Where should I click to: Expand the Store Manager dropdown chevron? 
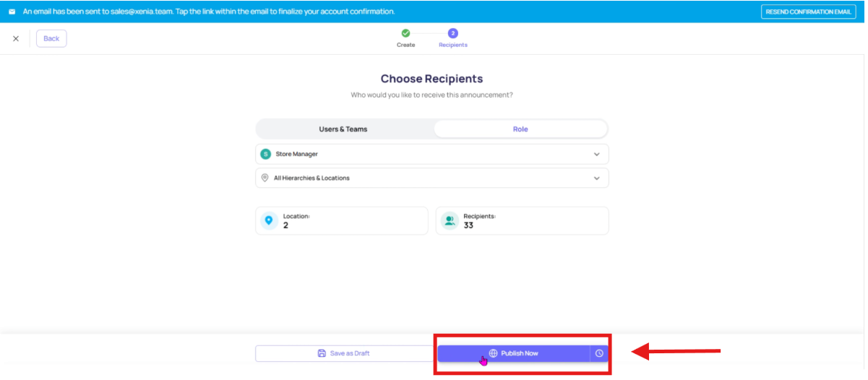pos(597,154)
